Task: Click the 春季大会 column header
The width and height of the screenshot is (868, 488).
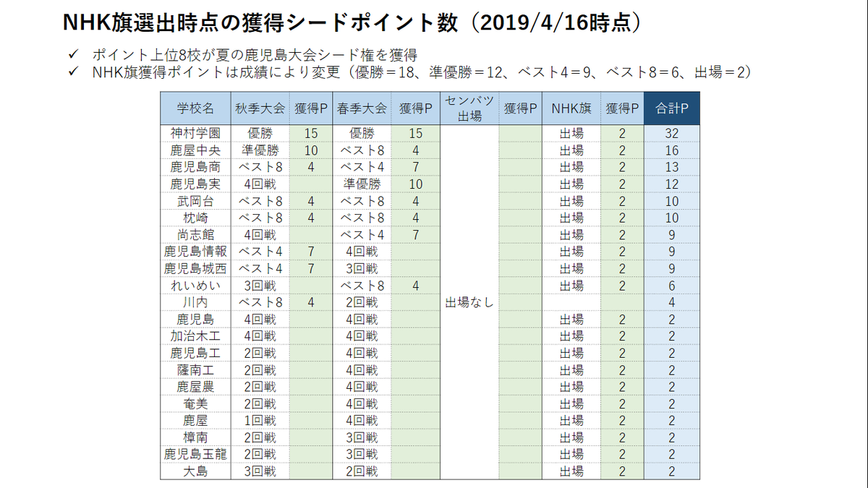Action: [x=362, y=108]
